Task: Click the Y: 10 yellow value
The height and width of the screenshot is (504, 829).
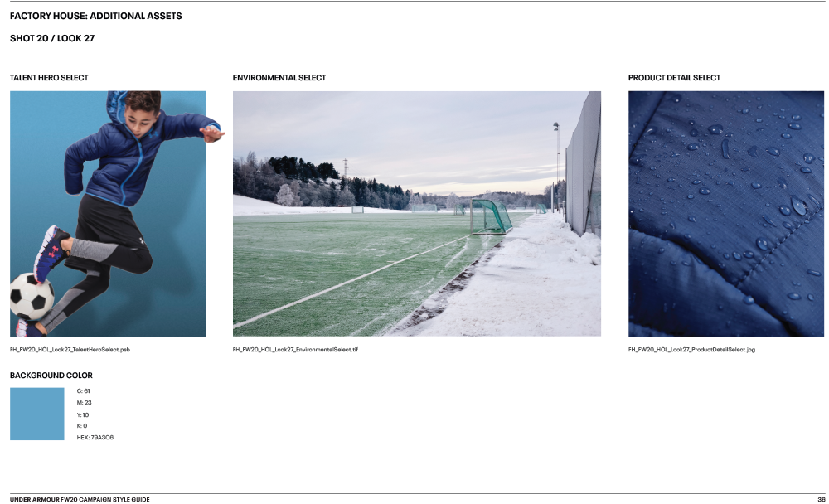Action: [82, 415]
